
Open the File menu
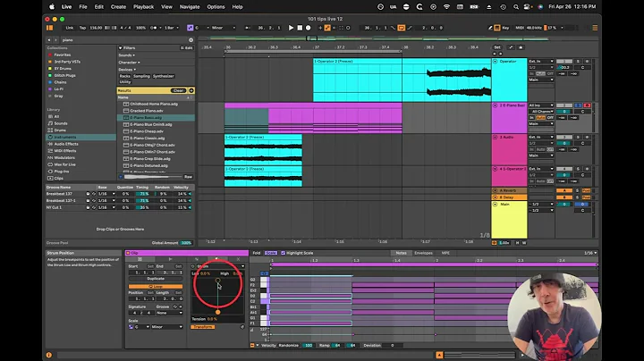pyautogui.click(x=83, y=7)
